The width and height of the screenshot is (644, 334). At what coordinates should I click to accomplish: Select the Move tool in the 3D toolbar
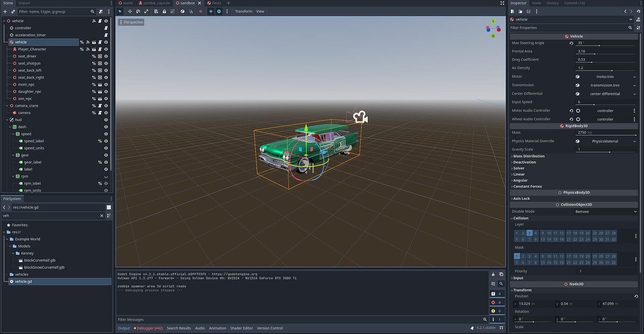pyautogui.click(x=130, y=11)
